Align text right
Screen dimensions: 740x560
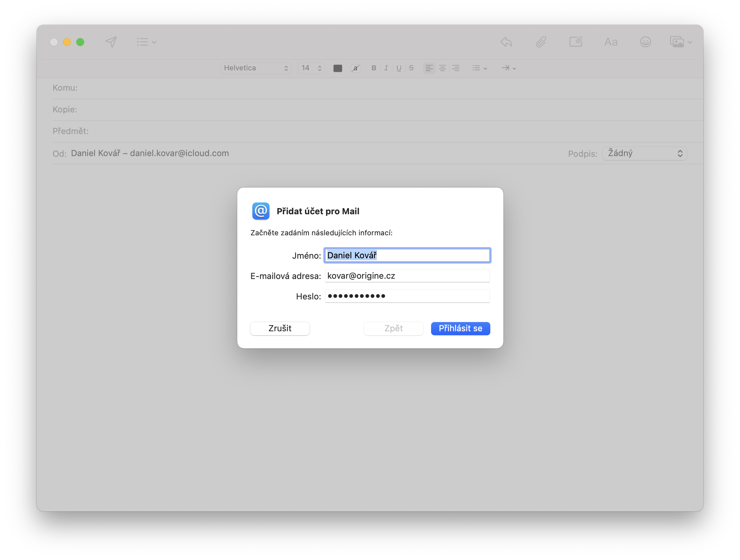[x=456, y=68]
